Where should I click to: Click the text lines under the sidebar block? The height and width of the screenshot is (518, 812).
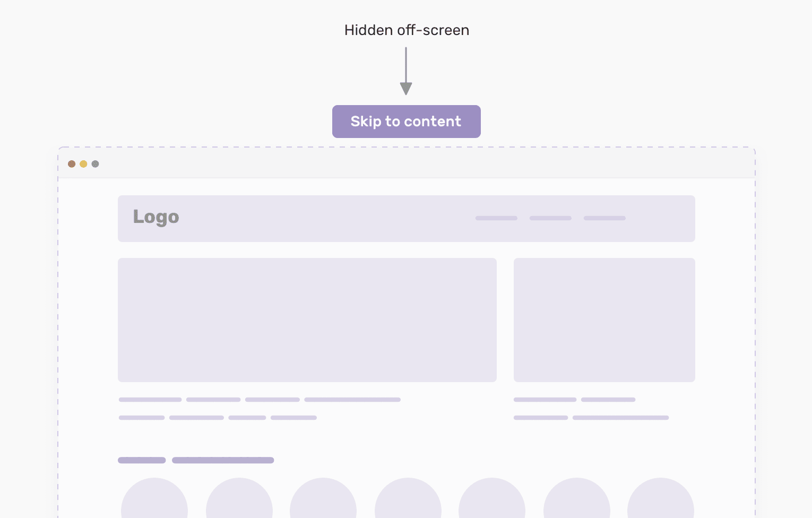[x=591, y=409]
